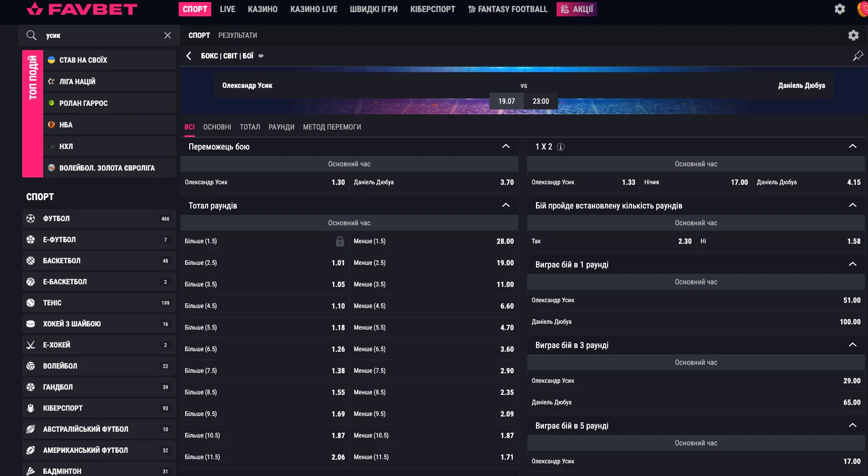This screenshot has height=476, width=868.
Task: Open the settings gear in top header
Action: [x=840, y=9]
